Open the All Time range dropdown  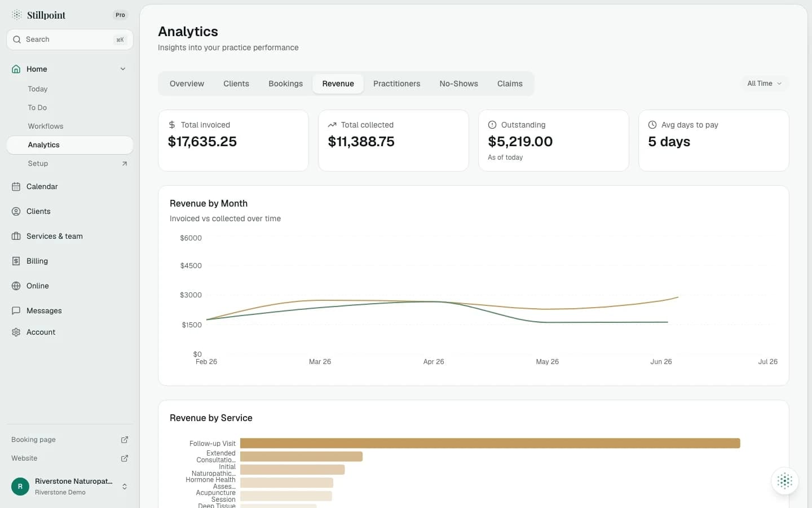coord(764,84)
